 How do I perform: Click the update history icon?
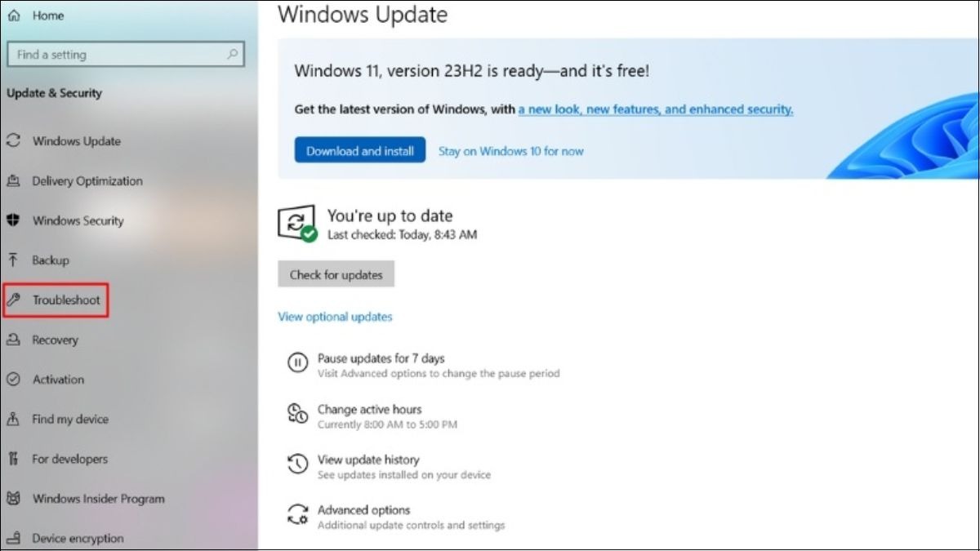point(297,464)
